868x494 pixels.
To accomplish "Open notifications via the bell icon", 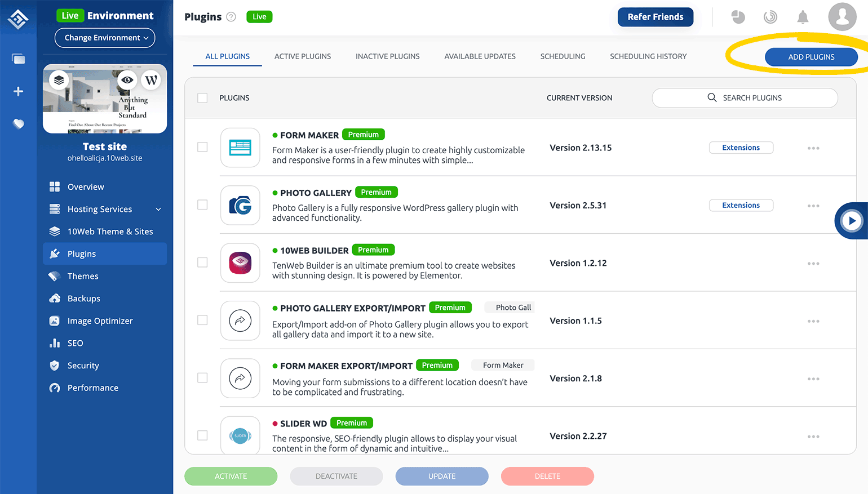I will 803,17.
